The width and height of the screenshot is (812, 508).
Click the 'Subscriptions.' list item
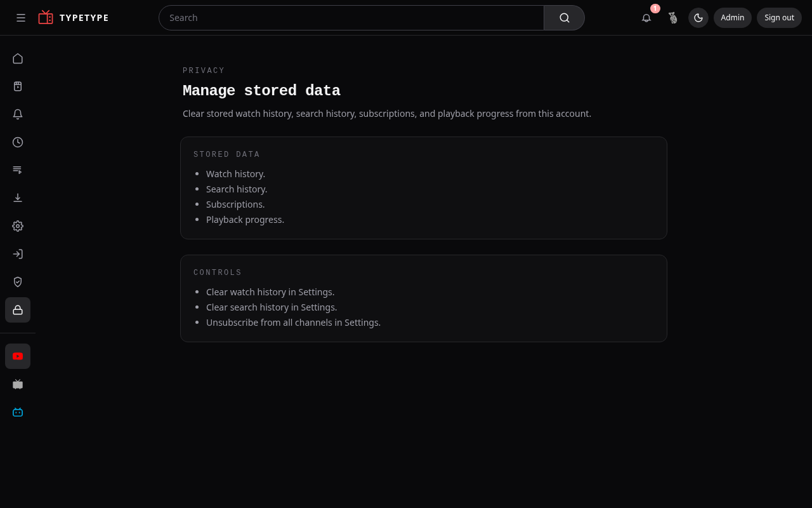235,204
